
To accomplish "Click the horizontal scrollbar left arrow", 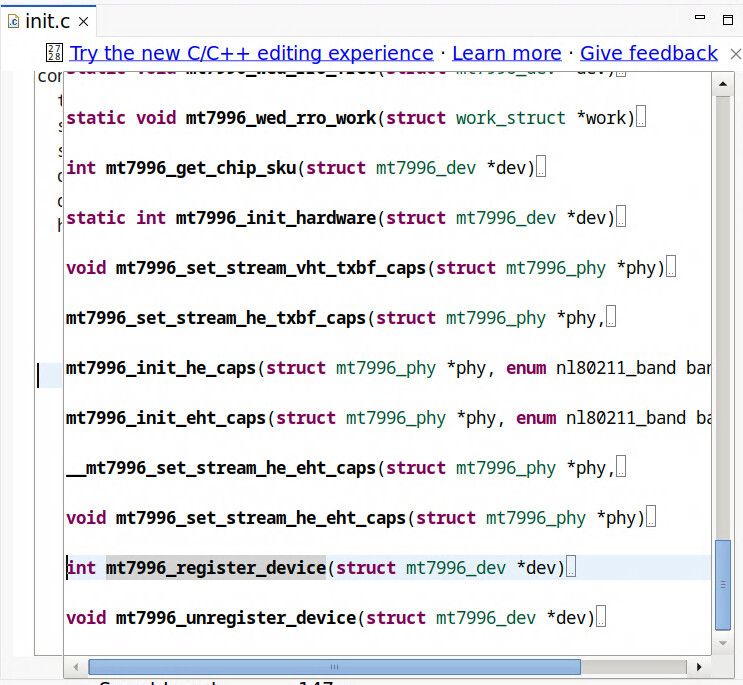I will pyautogui.click(x=76, y=667).
